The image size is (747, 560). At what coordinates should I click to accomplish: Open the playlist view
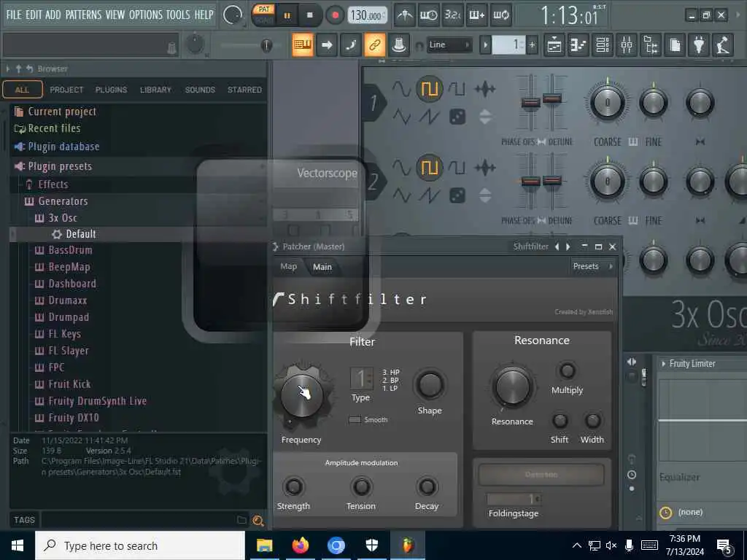[554, 45]
